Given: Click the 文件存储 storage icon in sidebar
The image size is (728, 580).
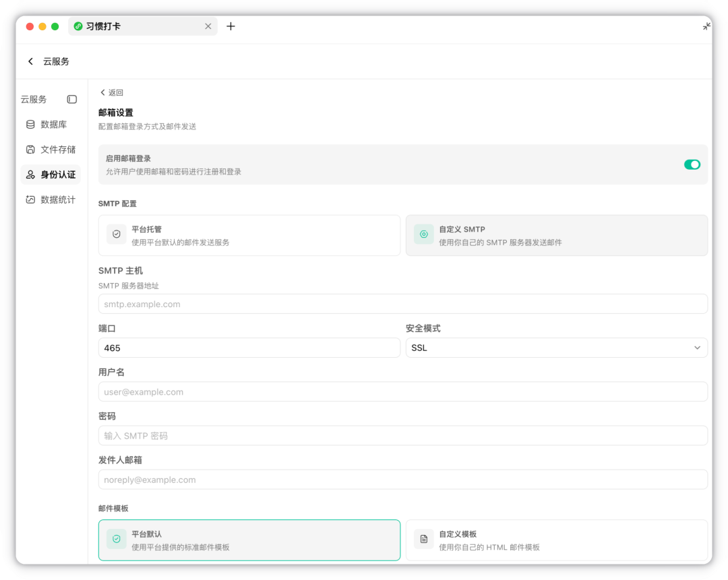Looking at the screenshot, I should [30, 150].
